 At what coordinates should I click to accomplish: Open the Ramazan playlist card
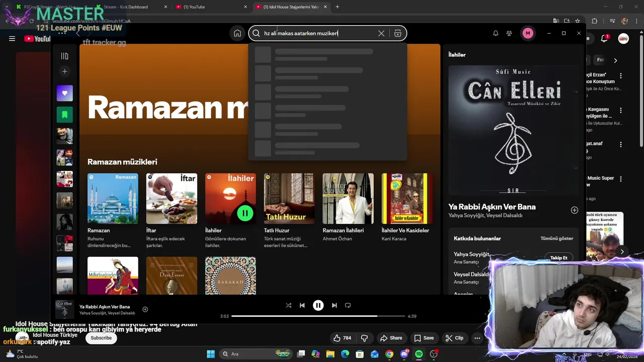tap(113, 211)
